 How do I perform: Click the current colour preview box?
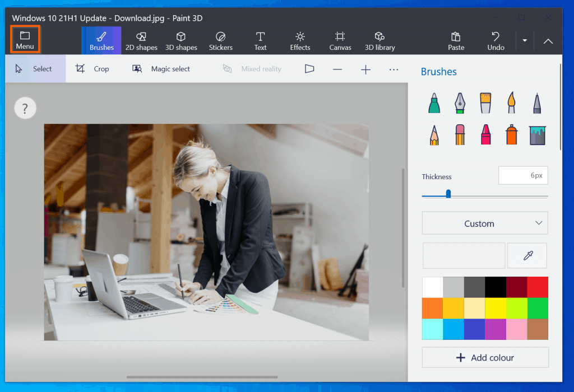[x=464, y=255]
